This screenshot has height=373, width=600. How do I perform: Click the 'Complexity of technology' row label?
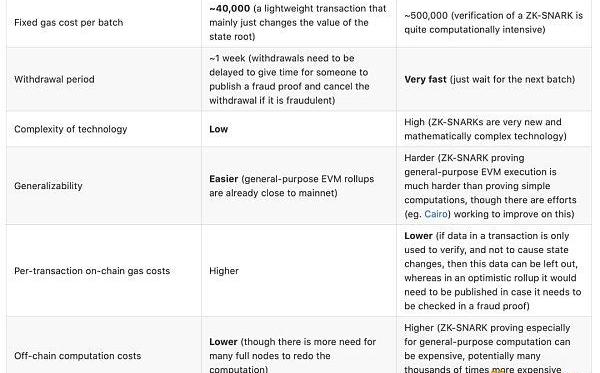71,129
